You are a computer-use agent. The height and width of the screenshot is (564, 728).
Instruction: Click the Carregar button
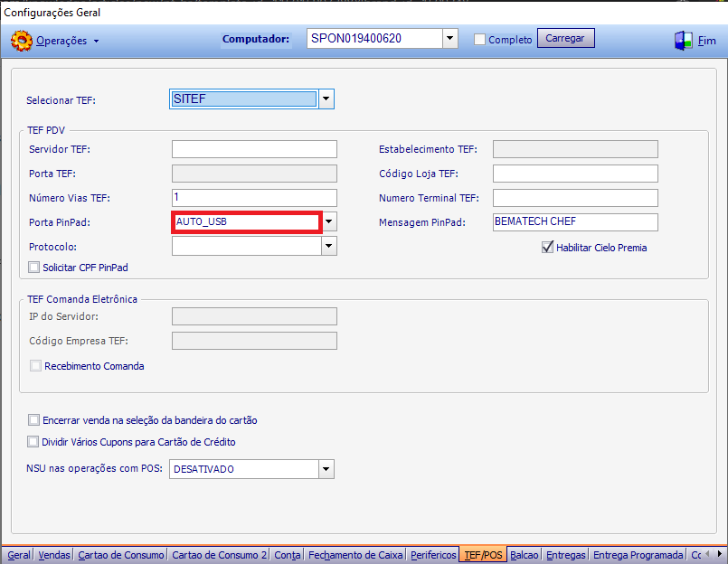(565, 38)
